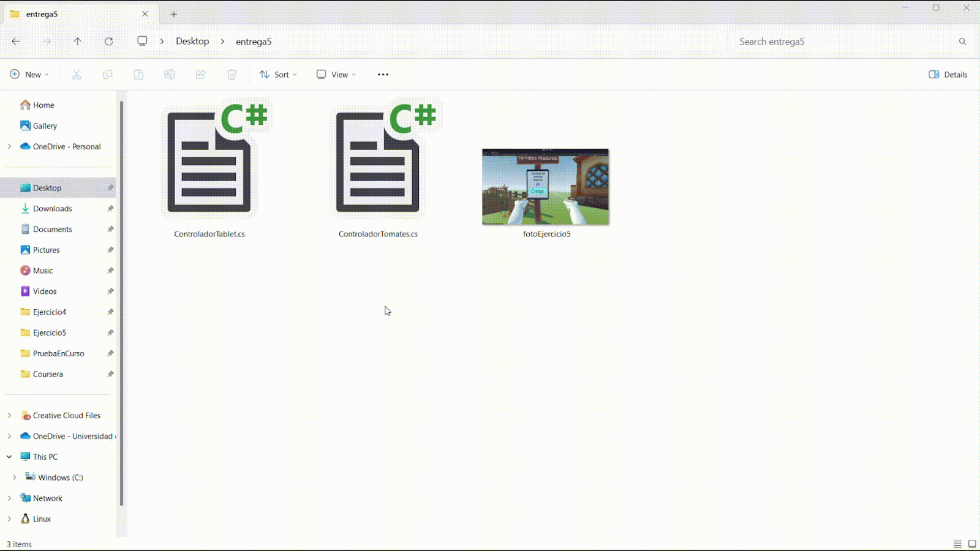The height and width of the screenshot is (551, 980).
Task: Refresh the entrega5 folder view
Action: pos(109,41)
